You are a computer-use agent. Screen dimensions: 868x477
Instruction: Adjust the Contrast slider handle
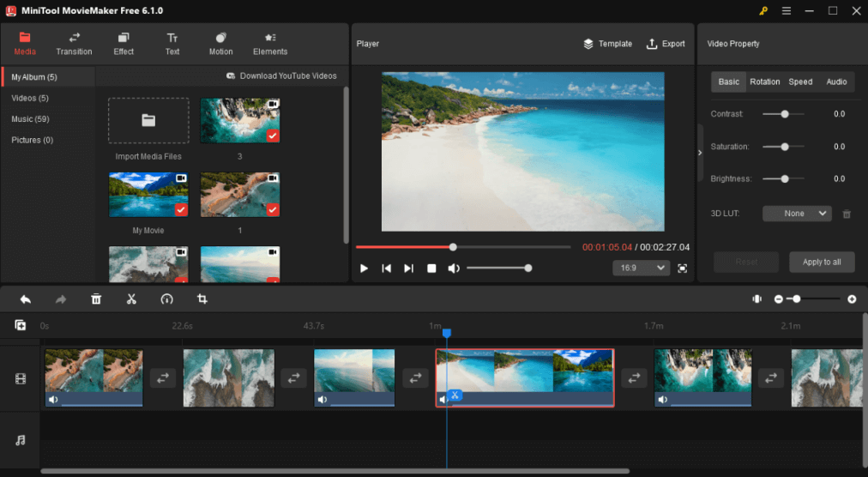click(x=785, y=114)
